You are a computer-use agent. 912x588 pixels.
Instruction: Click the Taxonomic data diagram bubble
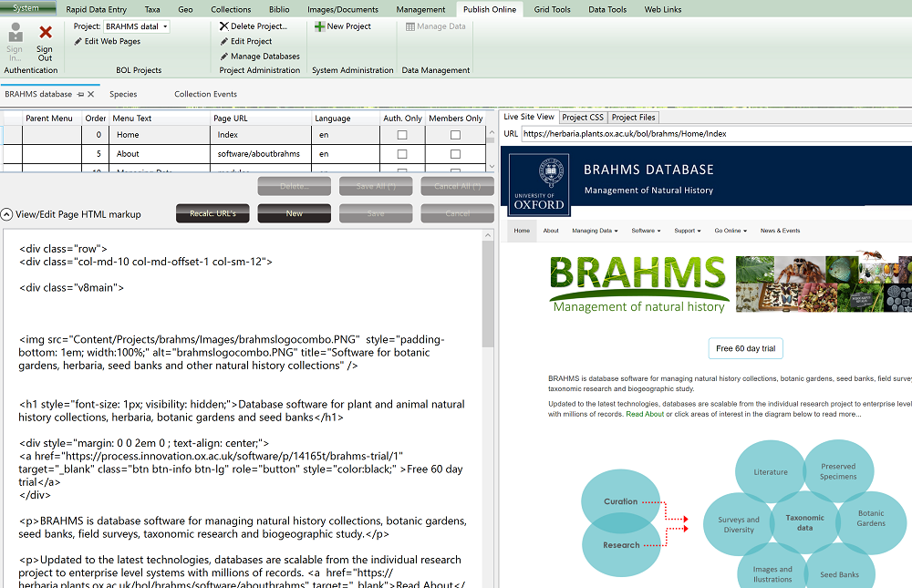(804, 522)
